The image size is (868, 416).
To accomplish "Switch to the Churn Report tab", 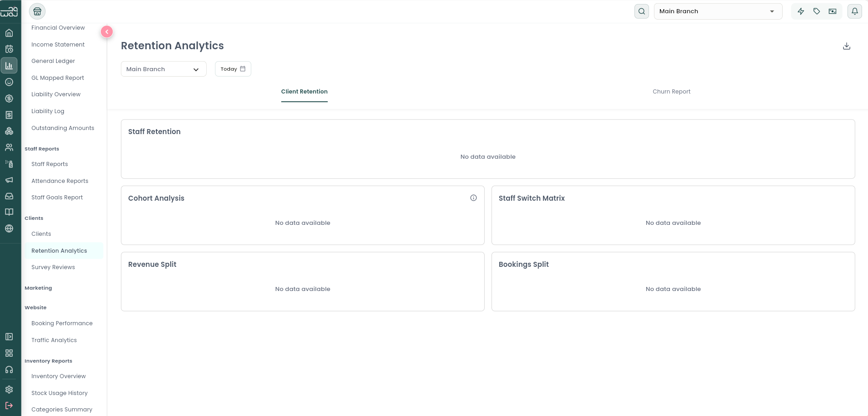I will (x=671, y=92).
